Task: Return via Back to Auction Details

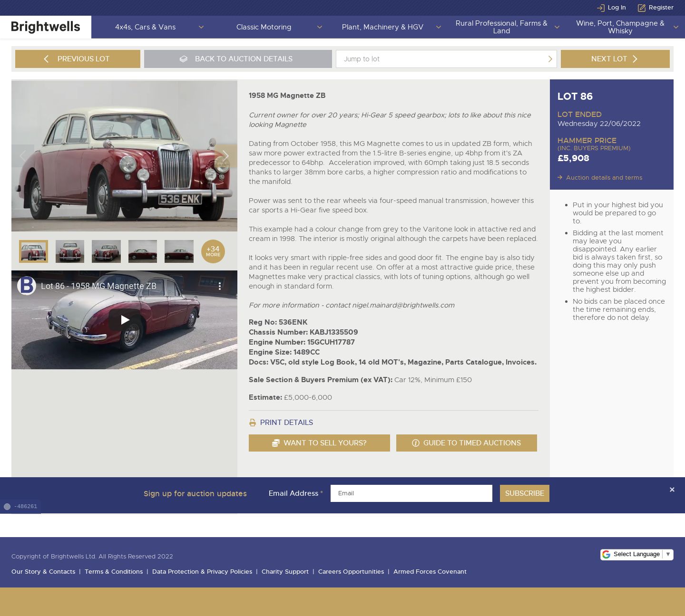Action: (238, 59)
